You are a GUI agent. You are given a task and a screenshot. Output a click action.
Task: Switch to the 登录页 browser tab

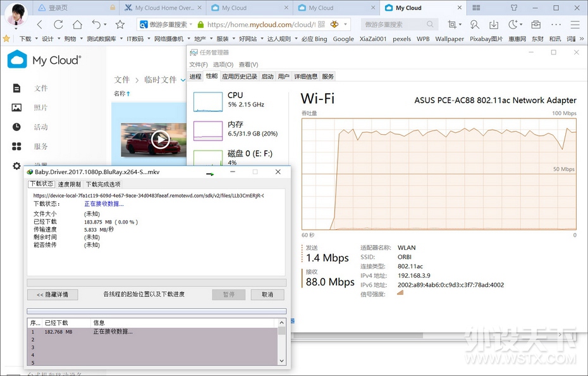[76, 8]
